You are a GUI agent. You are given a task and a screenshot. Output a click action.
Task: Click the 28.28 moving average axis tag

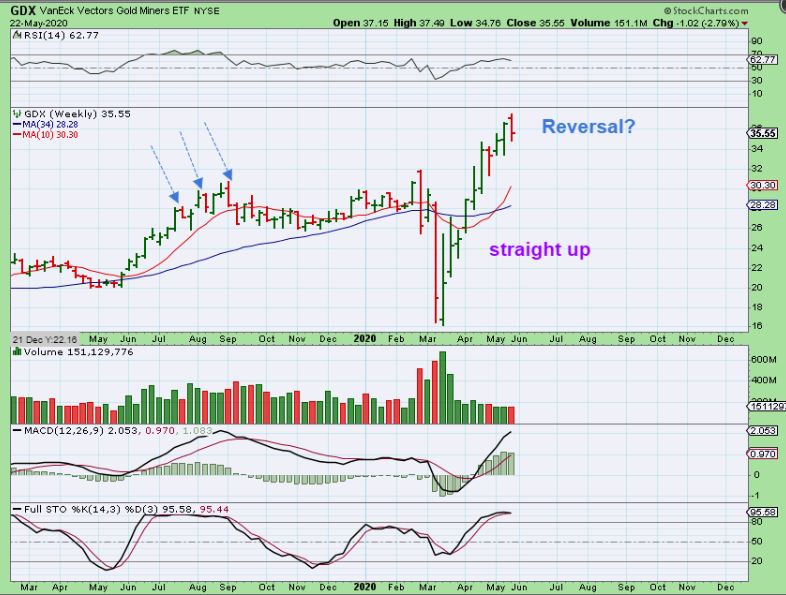pos(763,205)
